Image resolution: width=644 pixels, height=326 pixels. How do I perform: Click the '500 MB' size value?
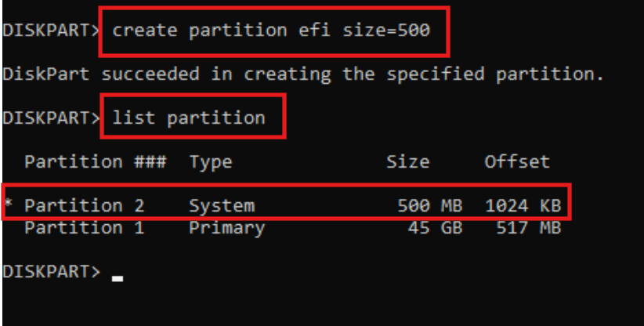429,206
